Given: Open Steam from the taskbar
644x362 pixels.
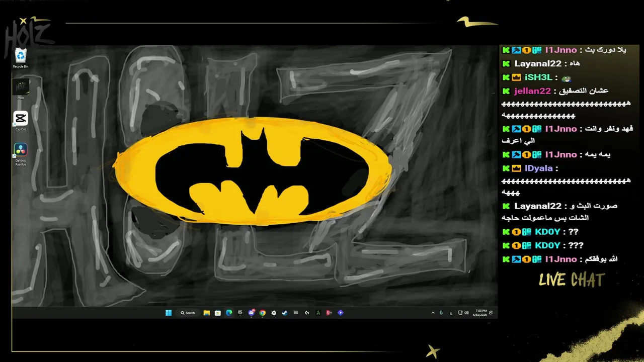Looking at the screenshot, I should coord(285,313).
